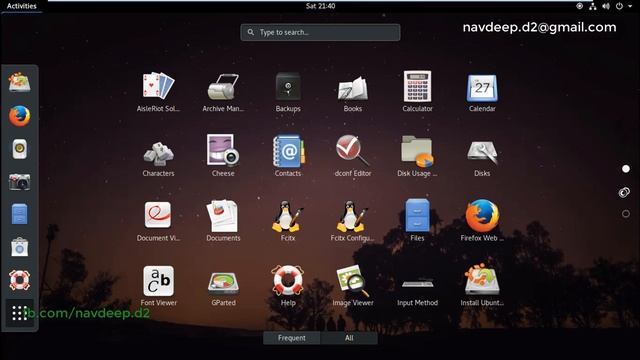Launch the Disks utility

pos(482,157)
